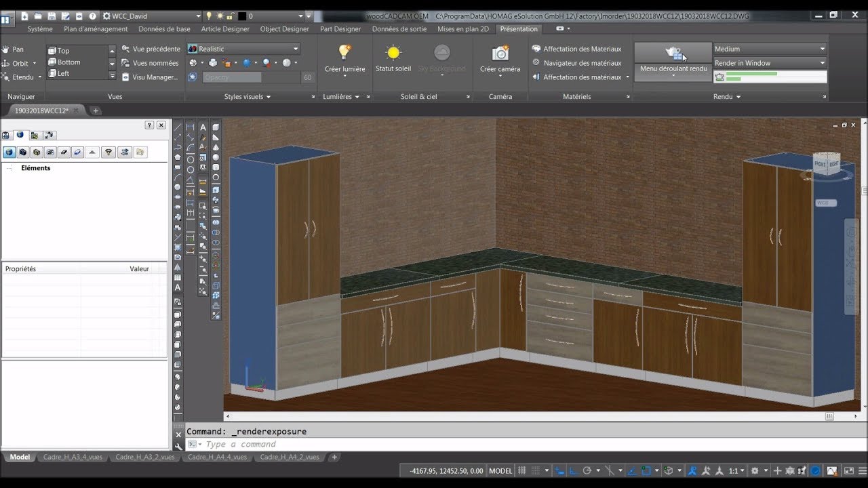
Task: Toggle the layer lock icon
Action: [231, 16]
